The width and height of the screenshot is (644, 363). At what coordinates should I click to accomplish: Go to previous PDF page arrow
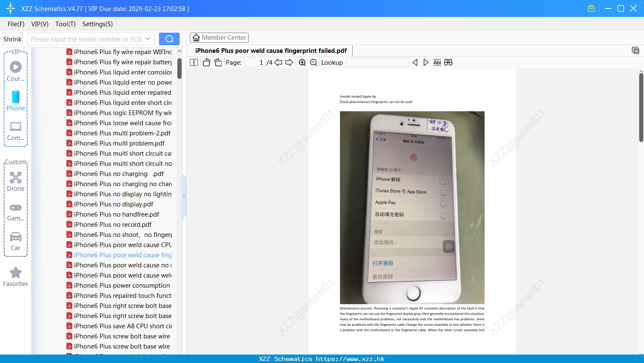[278, 62]
